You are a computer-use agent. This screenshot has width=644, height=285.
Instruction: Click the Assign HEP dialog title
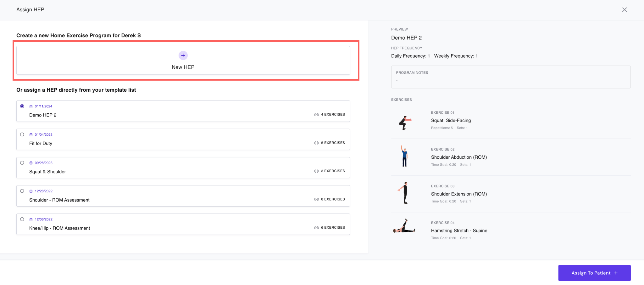(x=30, y=9)
